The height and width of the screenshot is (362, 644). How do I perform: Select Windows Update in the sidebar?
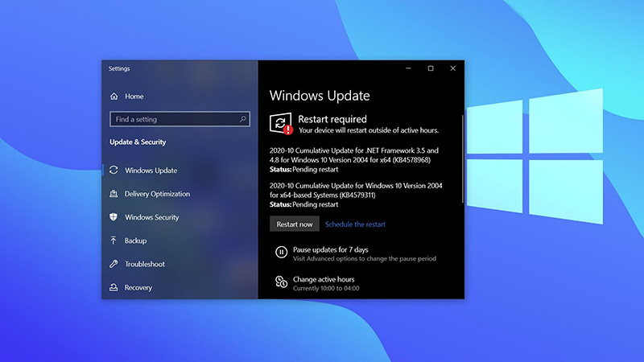[151, 171]
